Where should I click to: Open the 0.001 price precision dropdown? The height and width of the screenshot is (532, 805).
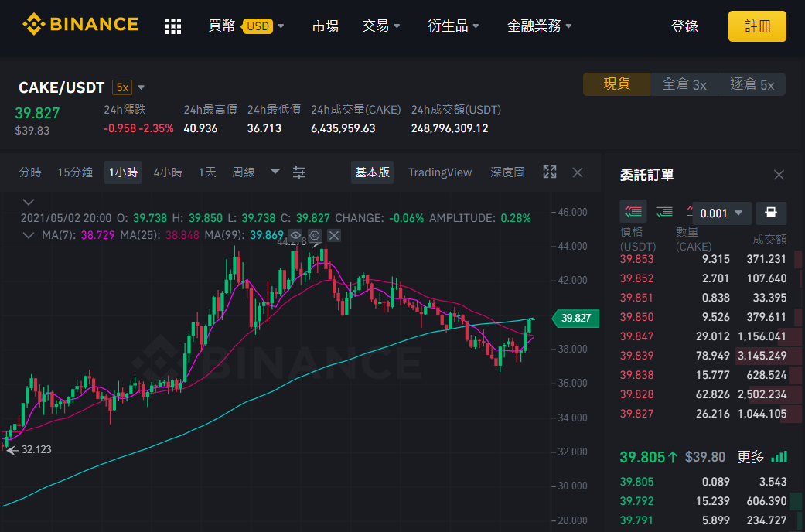pos(721,213)
